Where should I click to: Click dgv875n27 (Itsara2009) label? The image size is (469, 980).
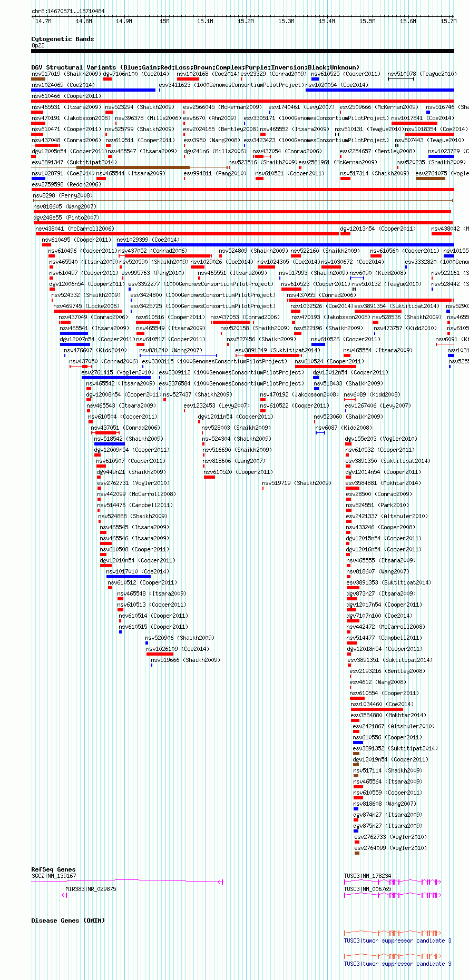point(388,826)
